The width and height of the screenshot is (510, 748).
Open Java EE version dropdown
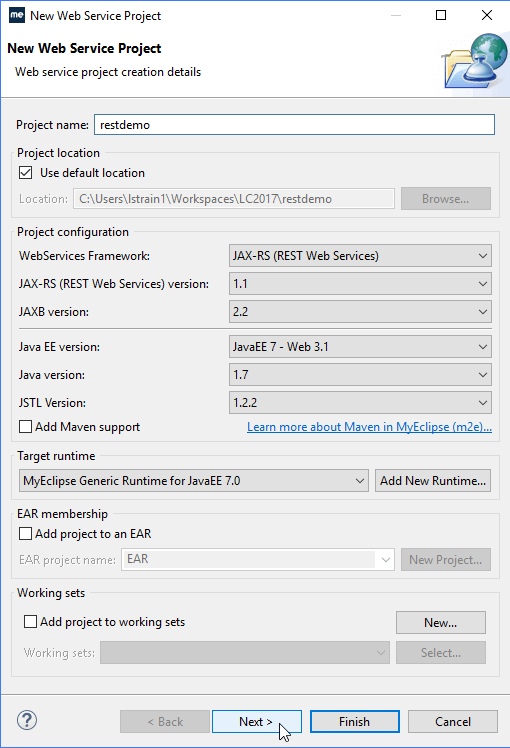tap(360, 347)
